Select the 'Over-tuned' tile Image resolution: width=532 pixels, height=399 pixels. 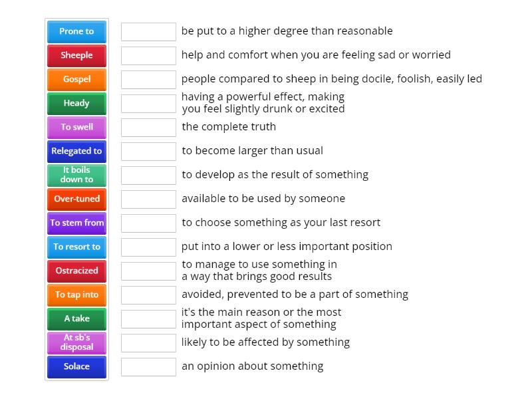76,199
